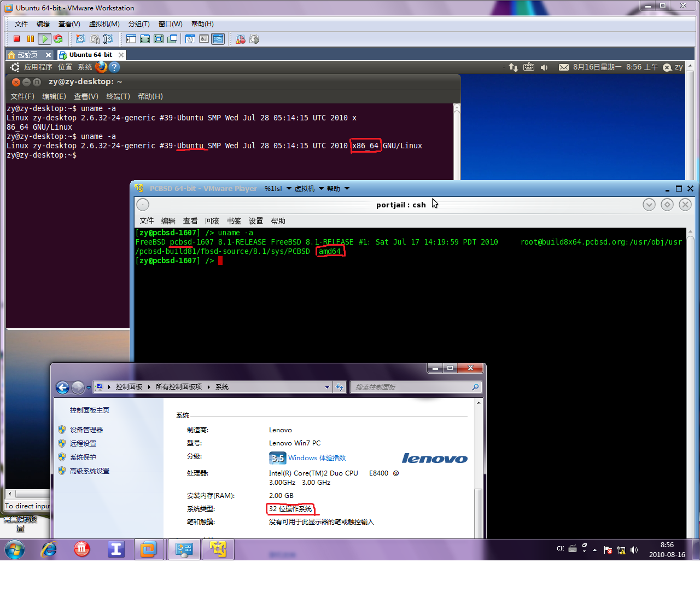Image resolution: width=700 pixels, height=597 pixels.
Task: Click the appliance view toolbar icon
Action: tap(204, 39)
